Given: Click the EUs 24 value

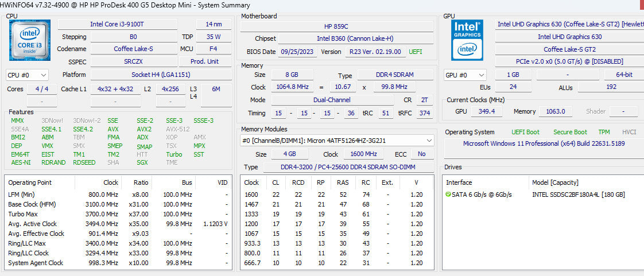Looking at the screenshot, I should click(x=513, y=87).
